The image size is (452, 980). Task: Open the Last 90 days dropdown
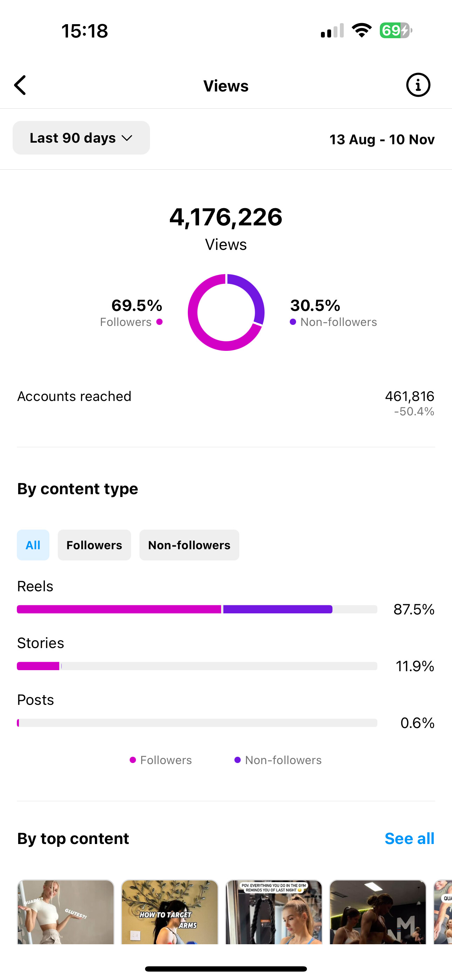(81, 138)
